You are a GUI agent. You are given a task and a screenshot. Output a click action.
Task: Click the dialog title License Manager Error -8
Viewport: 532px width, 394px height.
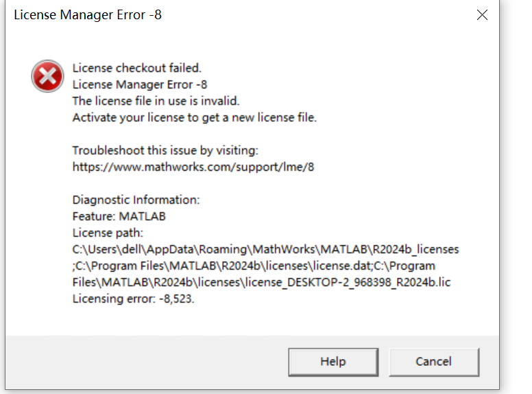(x=88, y=15)
